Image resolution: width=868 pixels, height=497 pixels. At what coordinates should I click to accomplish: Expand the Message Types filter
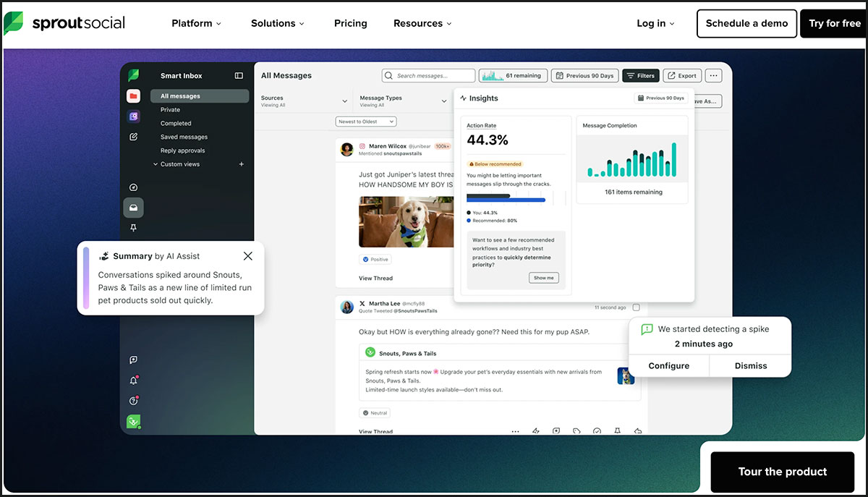(x=403, y=101)
